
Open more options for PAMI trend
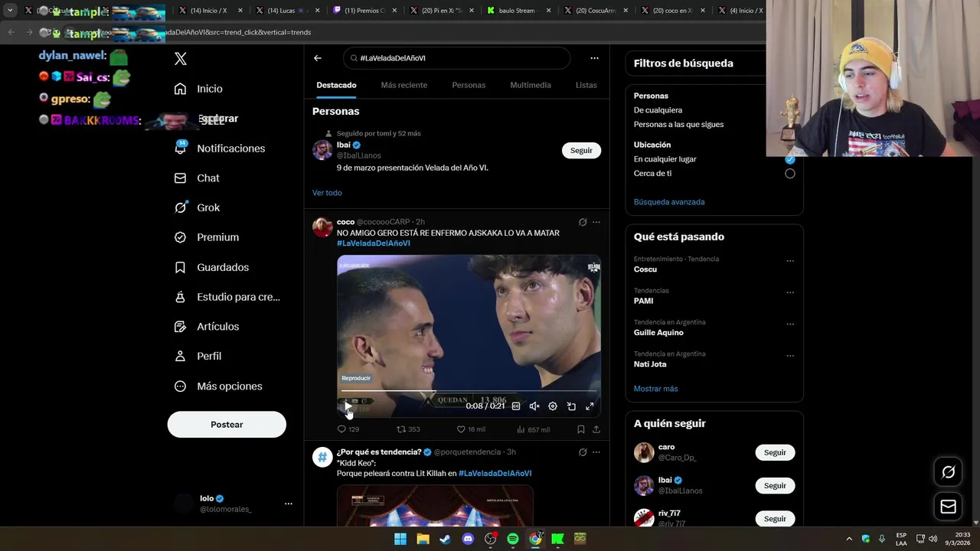coord(789,292)
